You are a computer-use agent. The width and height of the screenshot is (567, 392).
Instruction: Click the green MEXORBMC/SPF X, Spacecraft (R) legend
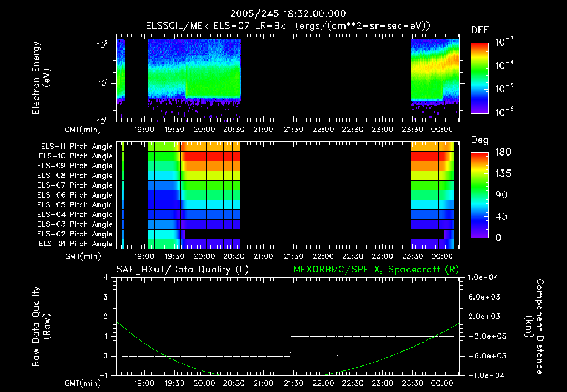(376, 270)
